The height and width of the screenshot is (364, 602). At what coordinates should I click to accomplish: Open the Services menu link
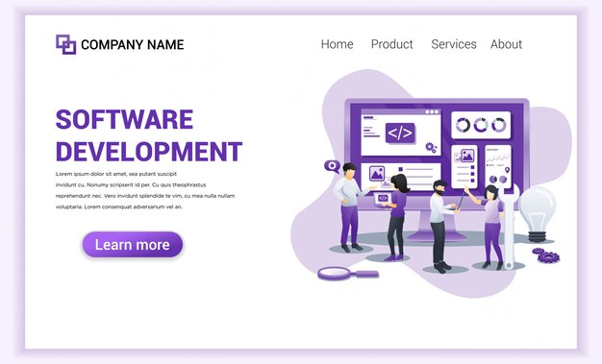click(x=453, y=44)
